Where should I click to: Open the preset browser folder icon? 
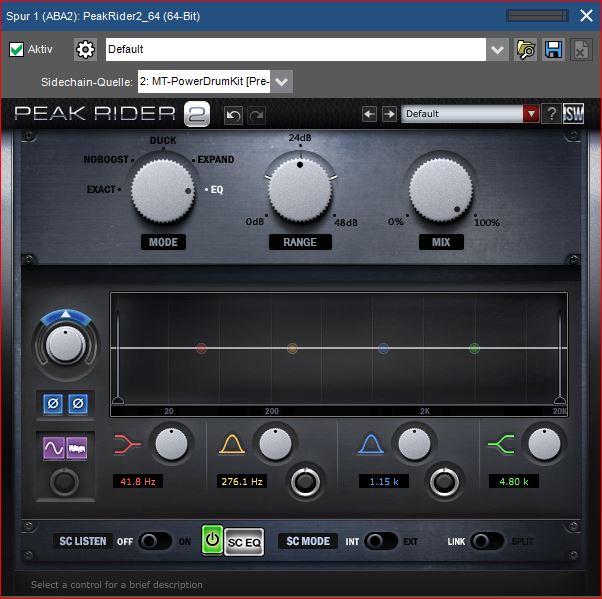tap(525, 49)
